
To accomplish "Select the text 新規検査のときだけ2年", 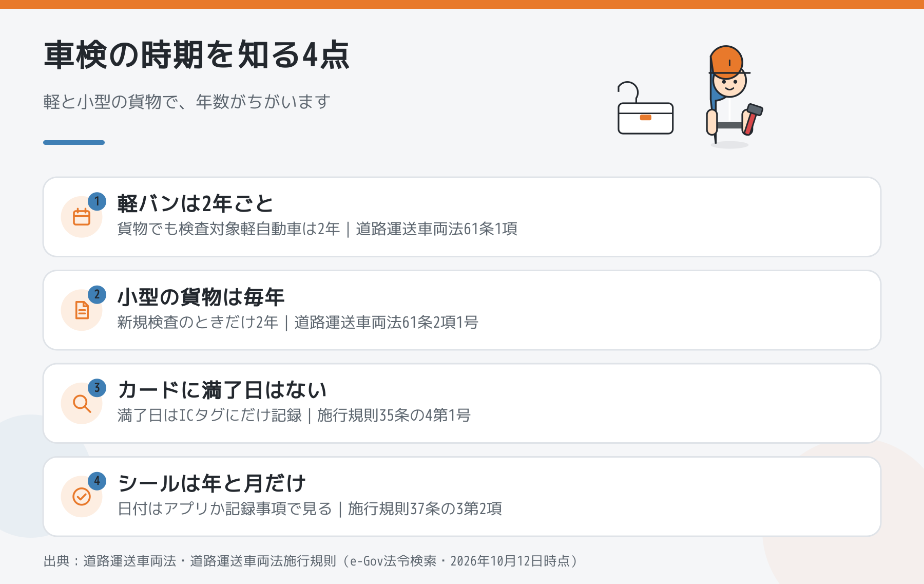I will [x=198, y=323].
